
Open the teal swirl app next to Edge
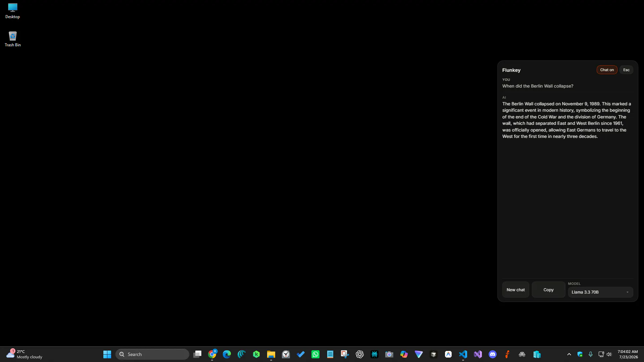point(242,354)
